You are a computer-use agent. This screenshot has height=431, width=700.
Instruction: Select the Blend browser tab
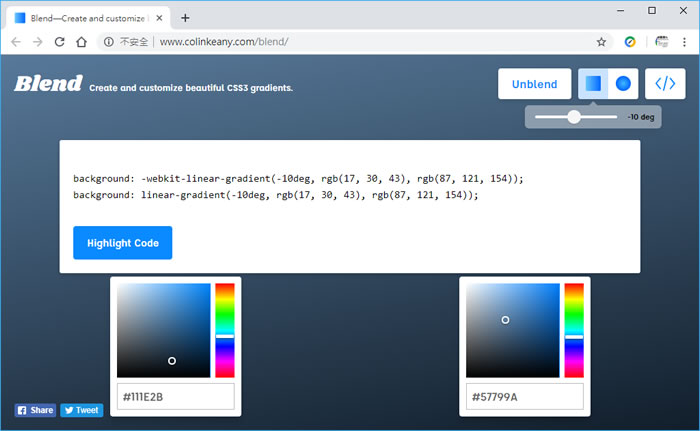click(88, 18)
